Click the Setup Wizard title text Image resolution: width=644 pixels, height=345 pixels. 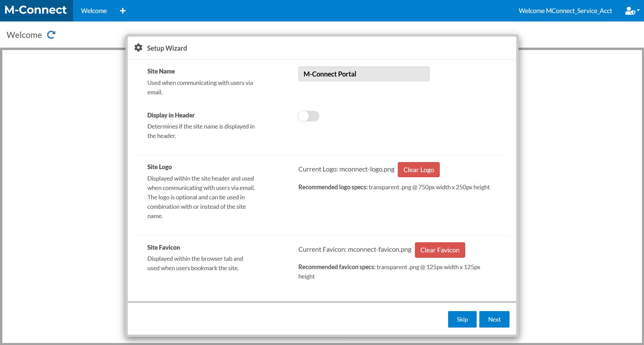click(167, 48)
